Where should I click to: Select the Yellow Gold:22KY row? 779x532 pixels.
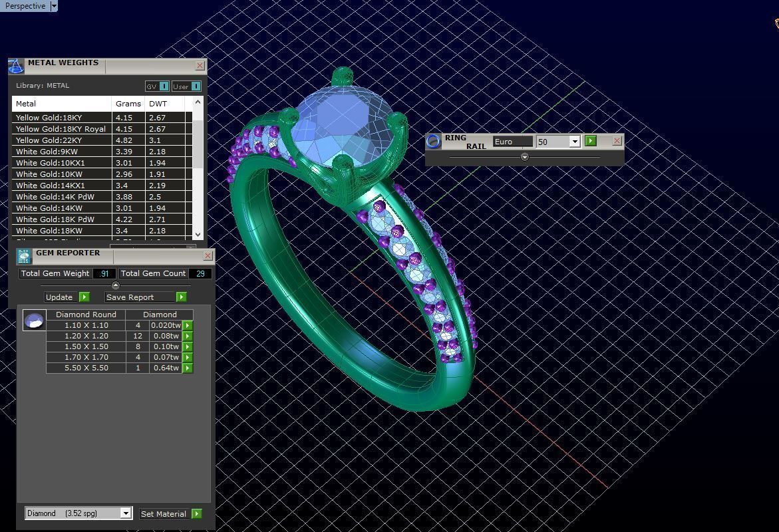[x=102, y=140]
